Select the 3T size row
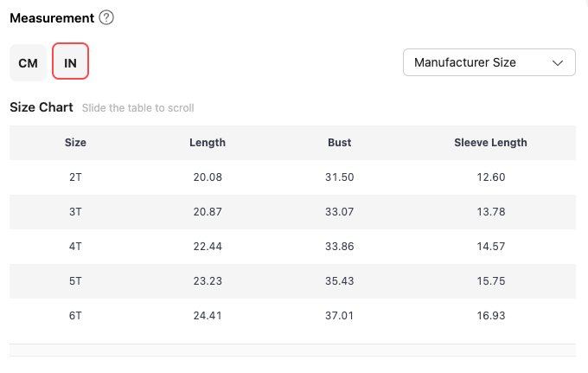The height and width of the screenshot is (373, 588). (75, 212)
